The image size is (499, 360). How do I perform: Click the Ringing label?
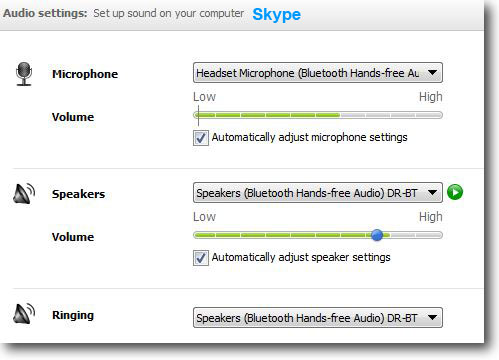coord(73,315)
